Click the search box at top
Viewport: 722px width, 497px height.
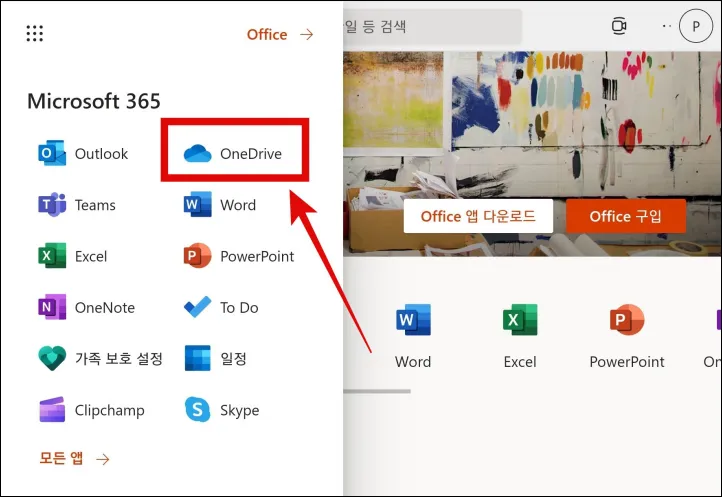coord(432,26)
